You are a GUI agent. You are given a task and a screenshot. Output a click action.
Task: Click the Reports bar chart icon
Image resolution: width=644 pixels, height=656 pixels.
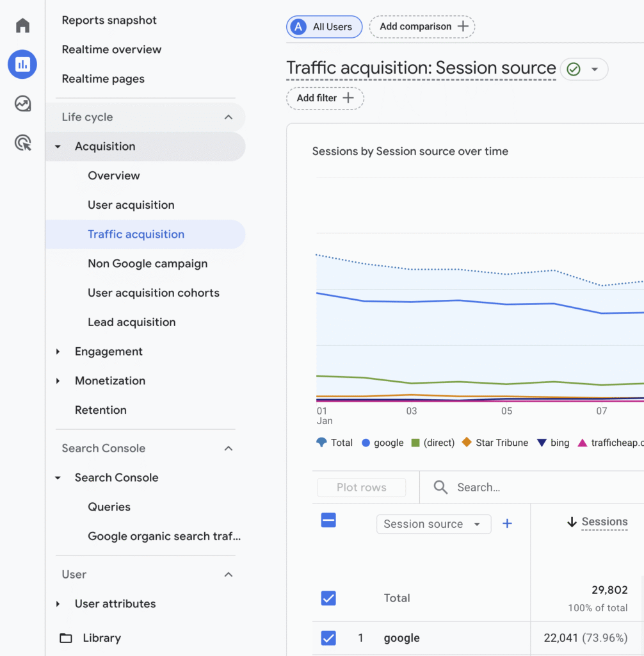click(x=22, y=64)
